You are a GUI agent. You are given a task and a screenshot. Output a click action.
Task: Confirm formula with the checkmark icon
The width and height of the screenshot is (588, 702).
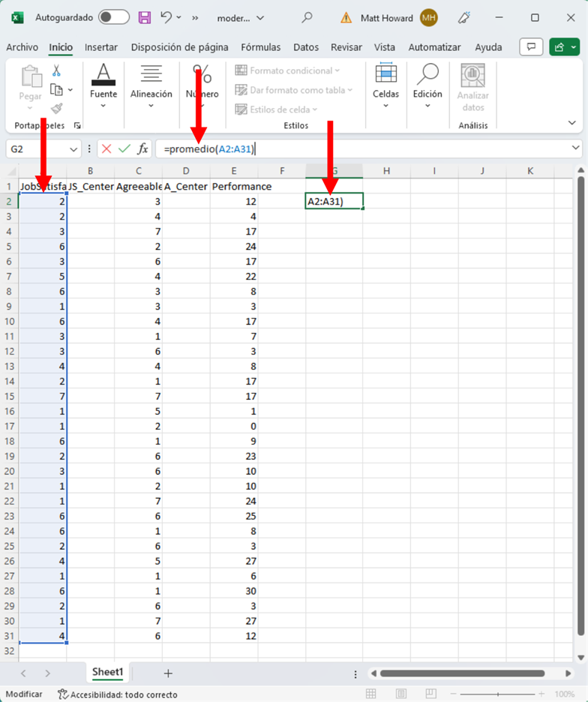tap(124, 149)
